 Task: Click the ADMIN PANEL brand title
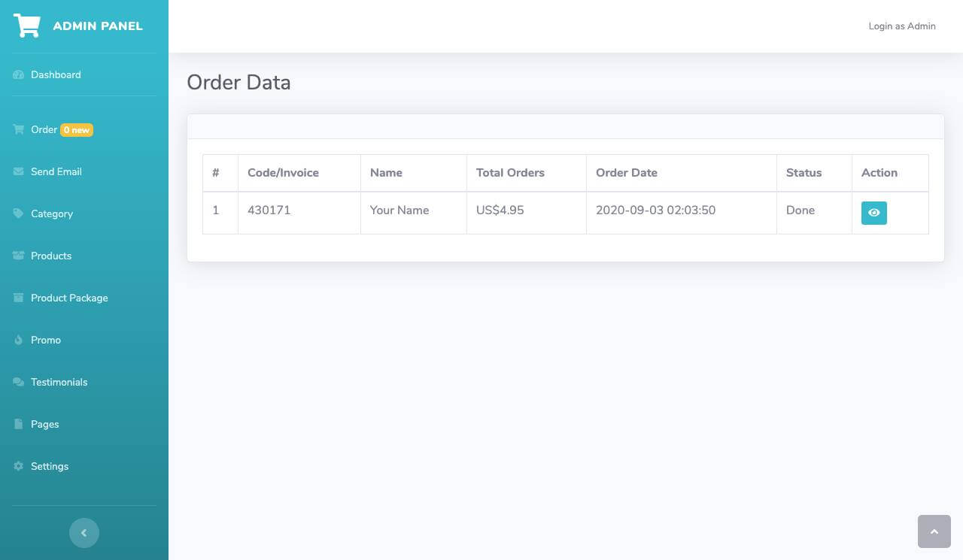98,26
